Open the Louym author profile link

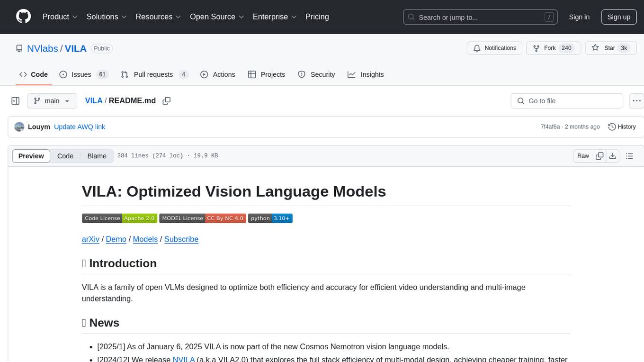[x=39, y=127]
